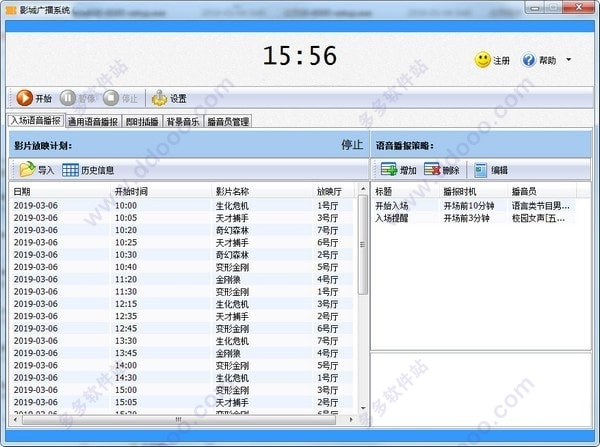Click scroll up arrow of schedule list

pyautogui.click(x=362, y=189)
